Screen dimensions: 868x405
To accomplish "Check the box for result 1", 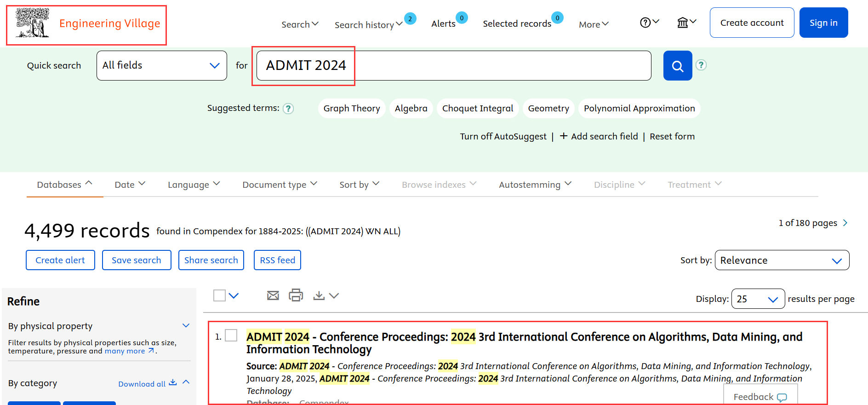I will pos(231,336).
